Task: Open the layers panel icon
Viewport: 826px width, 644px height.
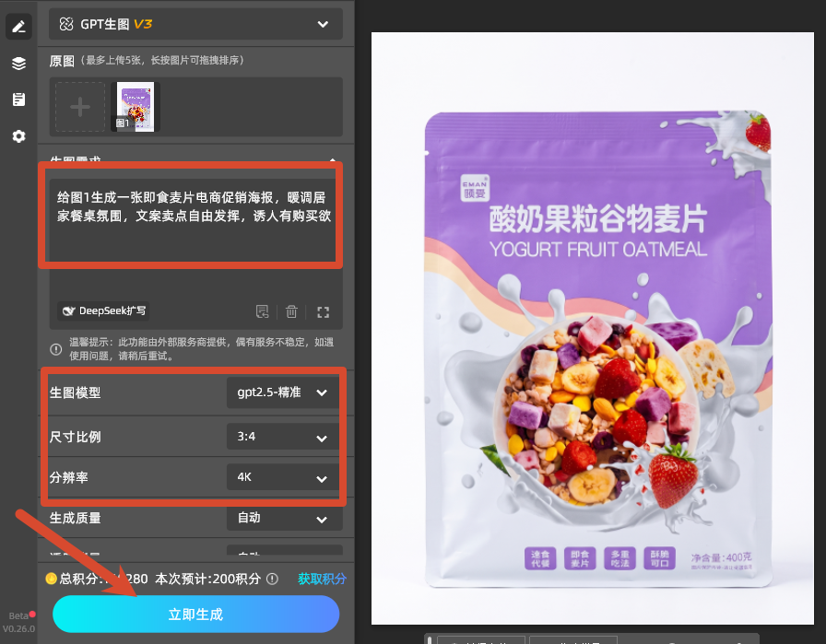Action: point(18,64)
